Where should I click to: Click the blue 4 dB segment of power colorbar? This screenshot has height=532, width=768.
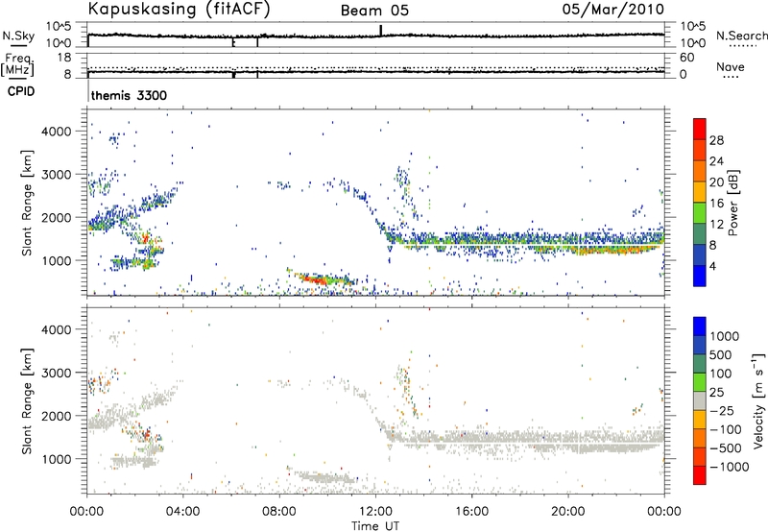pos(700,276)
